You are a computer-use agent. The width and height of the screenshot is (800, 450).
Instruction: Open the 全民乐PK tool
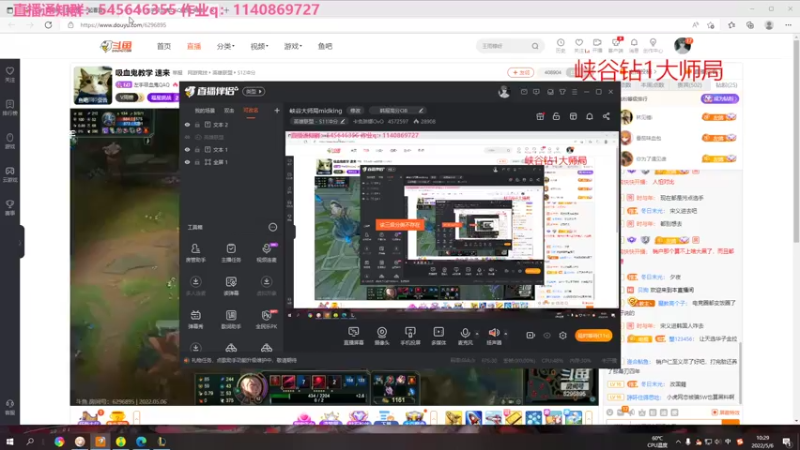click(266, 319)
